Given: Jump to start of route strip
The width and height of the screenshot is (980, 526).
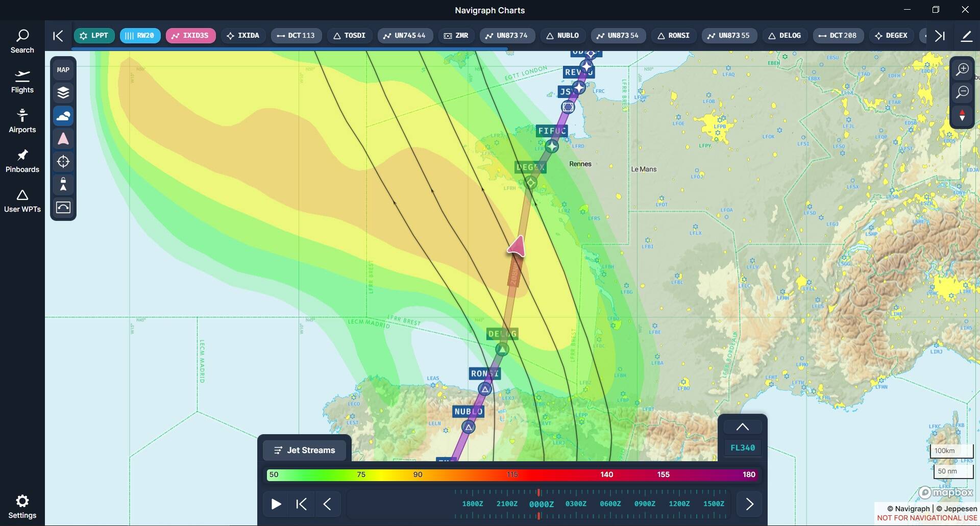Looking at the screenshot, I should tap(58, 36).
